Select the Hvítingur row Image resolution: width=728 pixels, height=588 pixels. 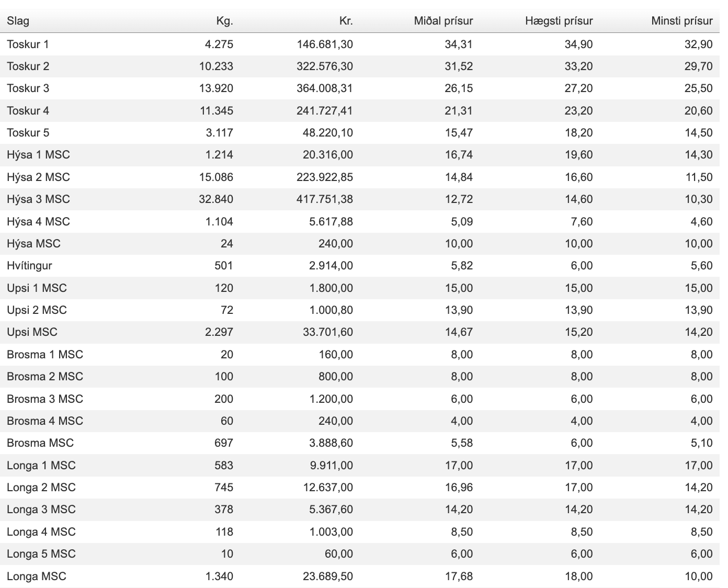(x=360, y=266)
